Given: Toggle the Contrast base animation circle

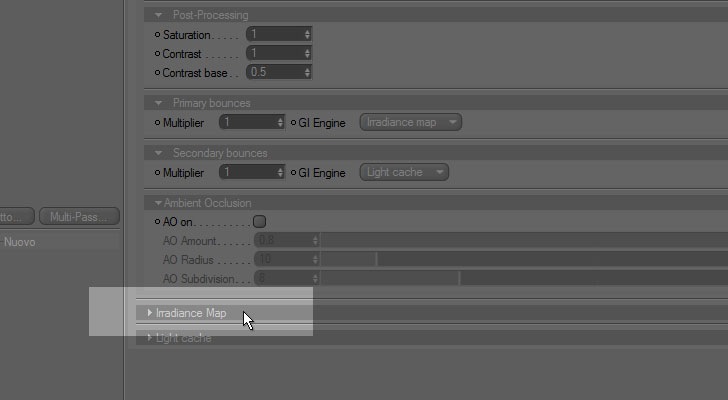Looking at the screenshot, I should point(157,73).
